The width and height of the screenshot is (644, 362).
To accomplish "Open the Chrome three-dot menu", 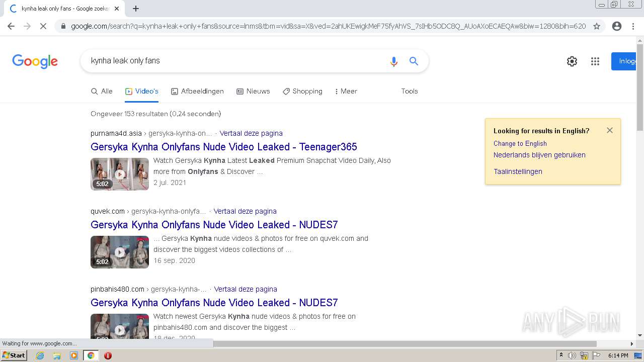I will [x=633, y=26].
